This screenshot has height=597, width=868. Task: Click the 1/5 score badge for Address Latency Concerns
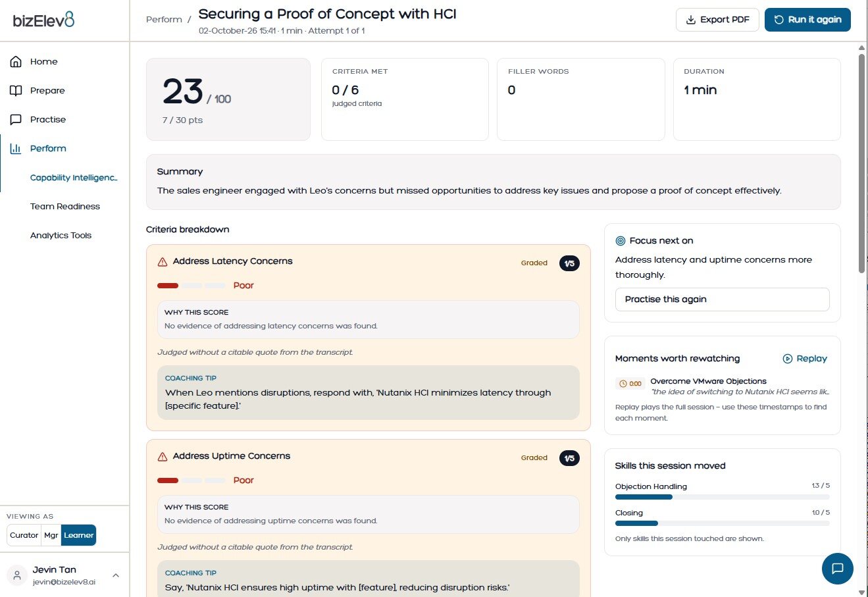point(569,263)
